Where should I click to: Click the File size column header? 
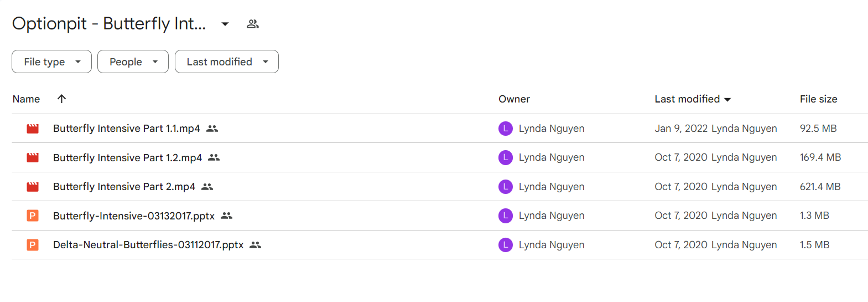coord(818,99)
